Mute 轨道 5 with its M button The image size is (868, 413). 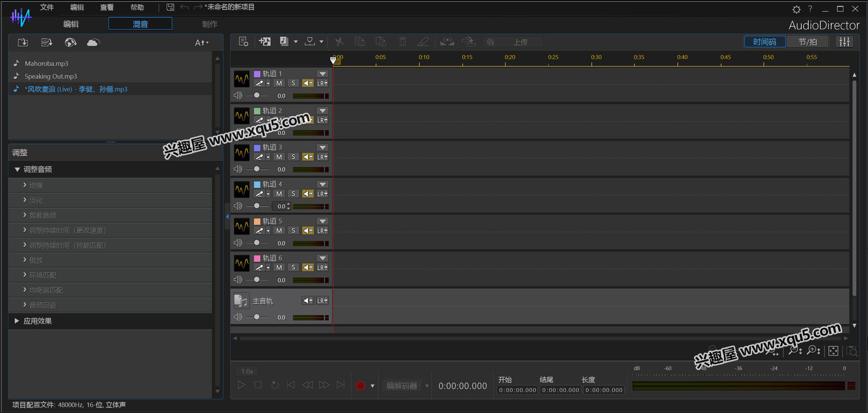pos(279,231)
